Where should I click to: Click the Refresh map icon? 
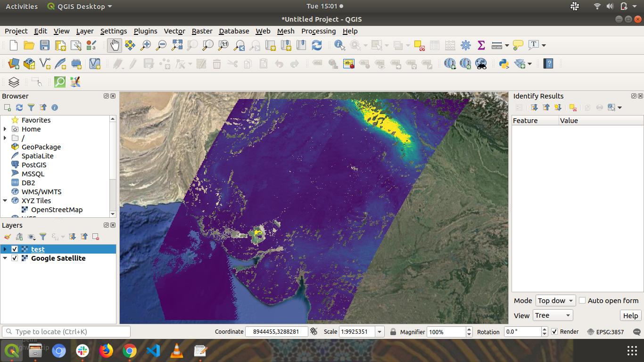click(317, 45)
